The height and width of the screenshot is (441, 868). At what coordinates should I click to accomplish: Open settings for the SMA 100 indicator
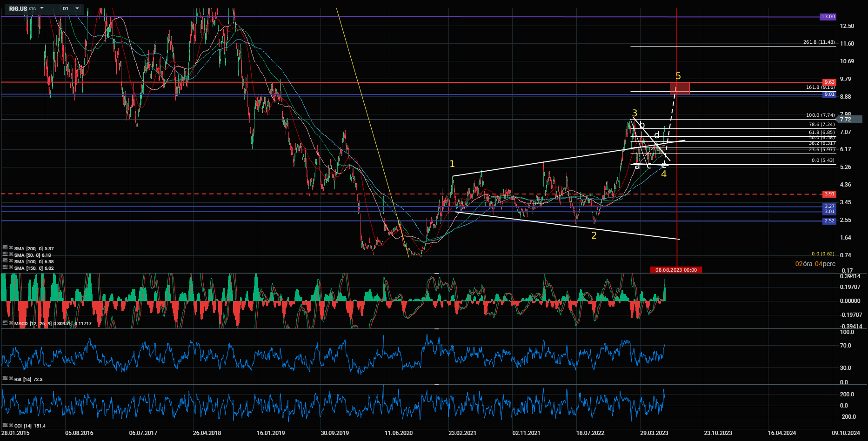[5, 261]
